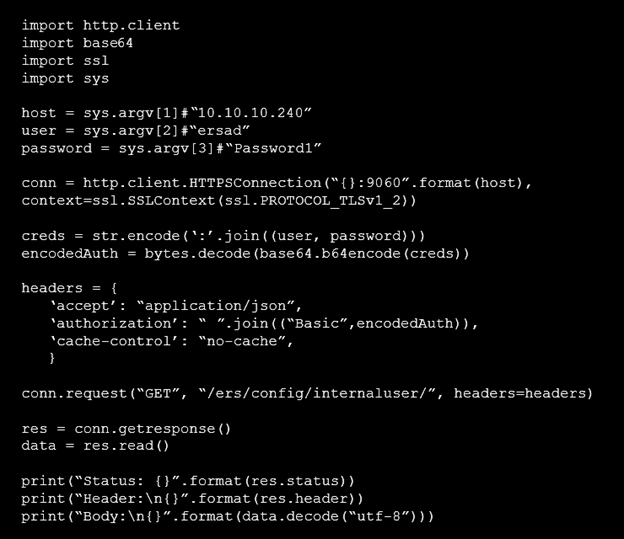Click the 'authorization' Basic header entry
This screenshot has width=624, height=539.
point(263,324)
